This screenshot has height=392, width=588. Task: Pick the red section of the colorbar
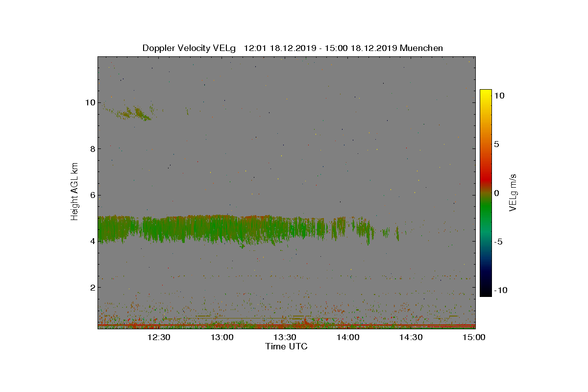point(486,179)
